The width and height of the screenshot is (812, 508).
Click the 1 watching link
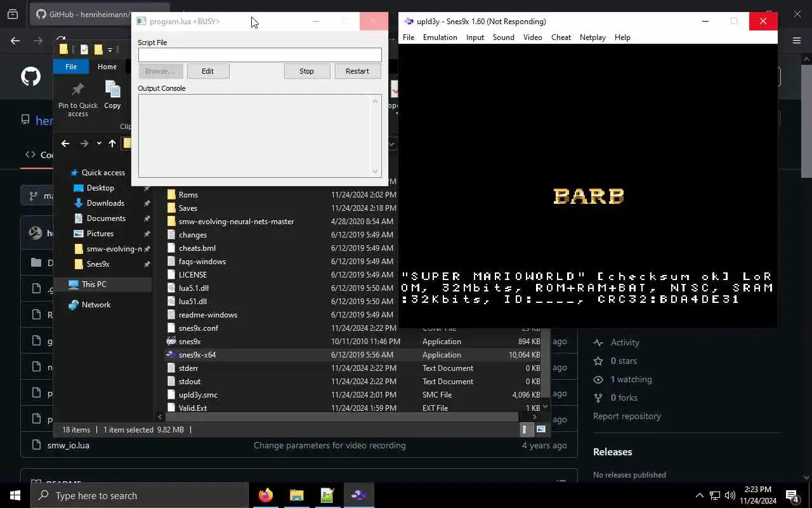[x=631, y=379]
